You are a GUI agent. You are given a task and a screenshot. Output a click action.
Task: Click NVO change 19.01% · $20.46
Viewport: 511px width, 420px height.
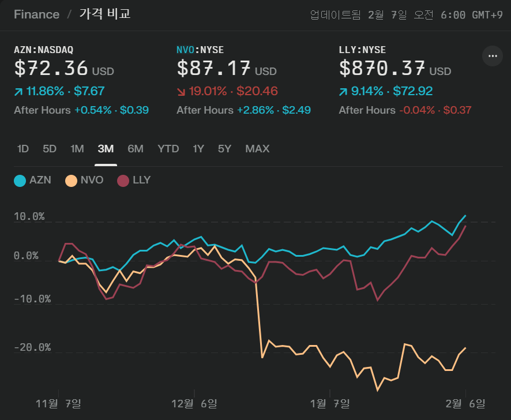[234, 91]
